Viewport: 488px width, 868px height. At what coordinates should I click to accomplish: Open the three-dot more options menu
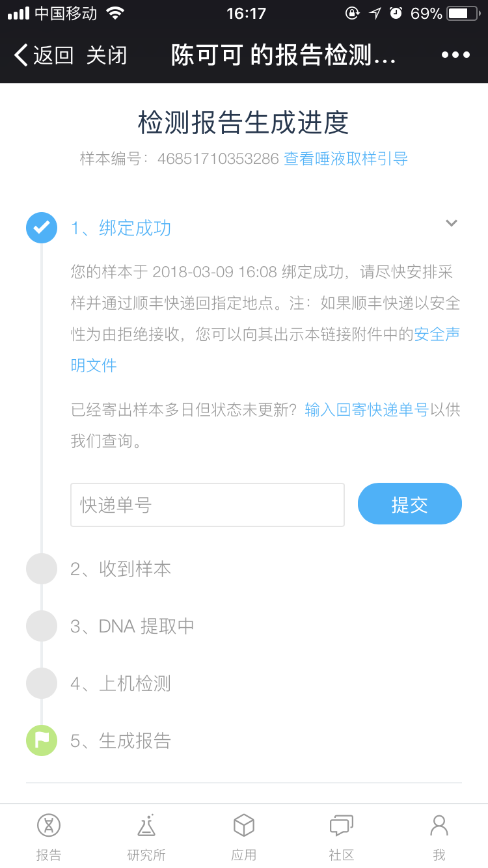click(455, 55)
